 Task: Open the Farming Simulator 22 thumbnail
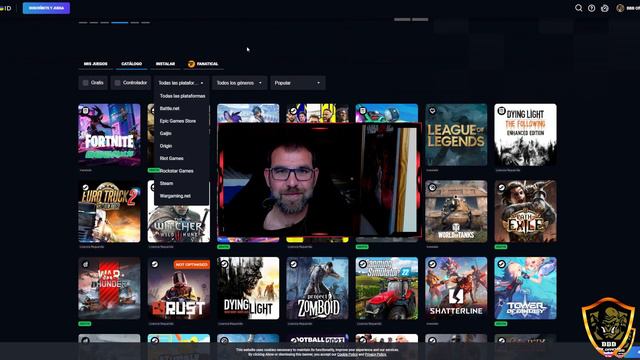coord(387,288)
